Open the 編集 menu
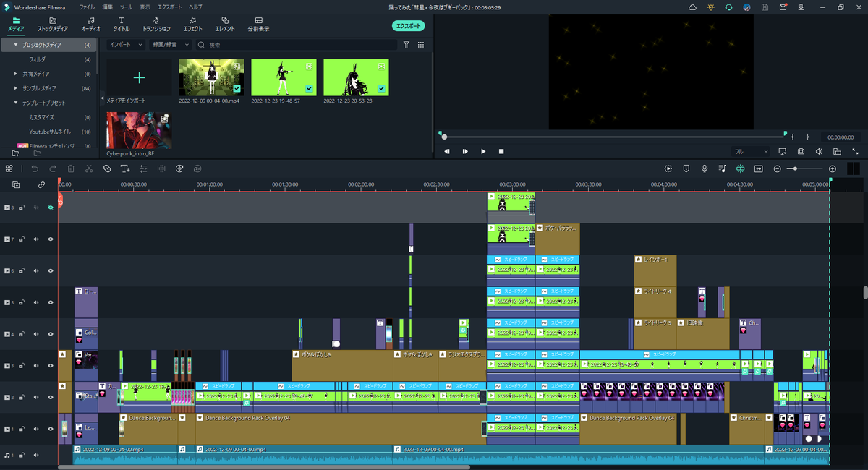This screenshot has width=868, height=470. [108, 7]
